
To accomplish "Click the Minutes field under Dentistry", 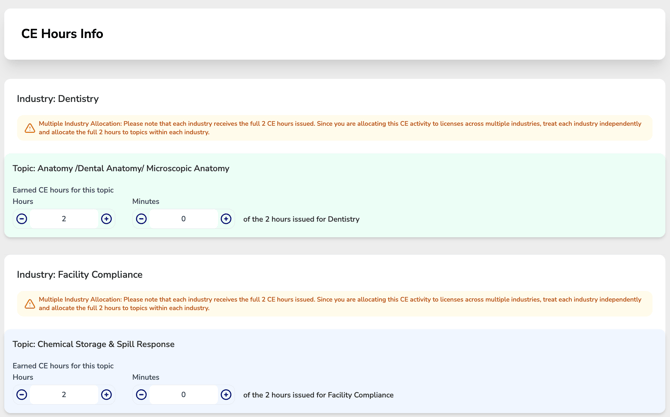I will [x=184, y=219].
